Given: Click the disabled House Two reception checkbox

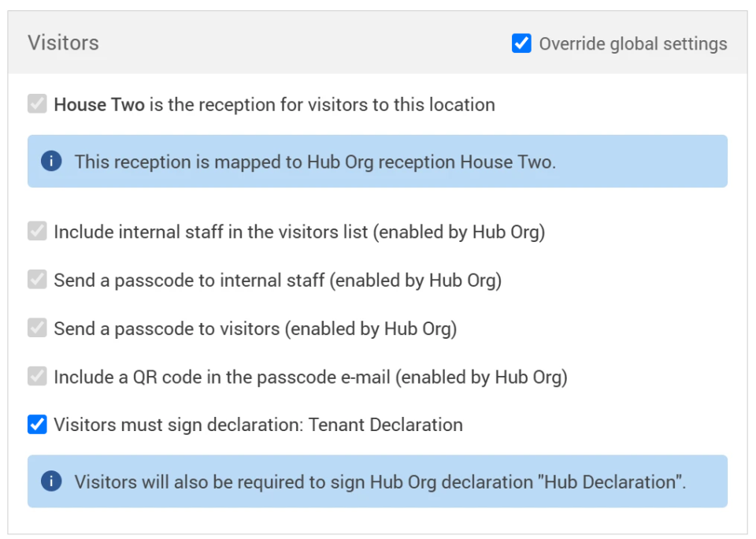Looking at the screenshot, I should coord(36,103).
